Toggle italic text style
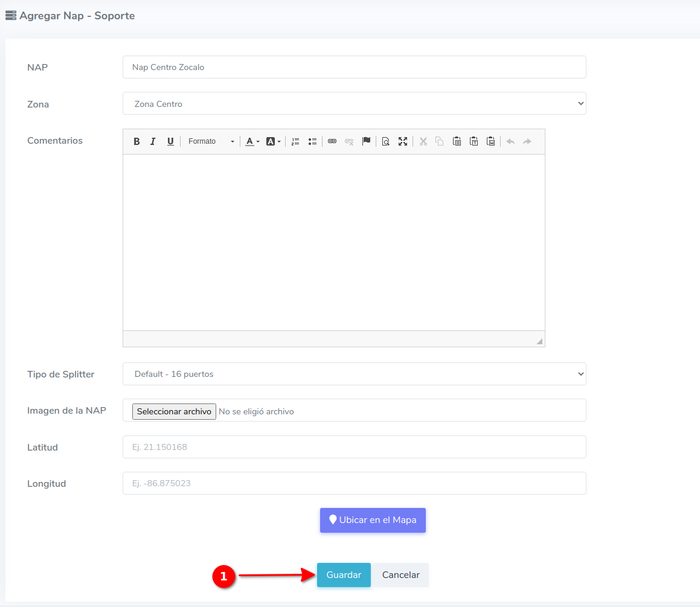This screenshot has height=607, width=700. tap(153, 141)
